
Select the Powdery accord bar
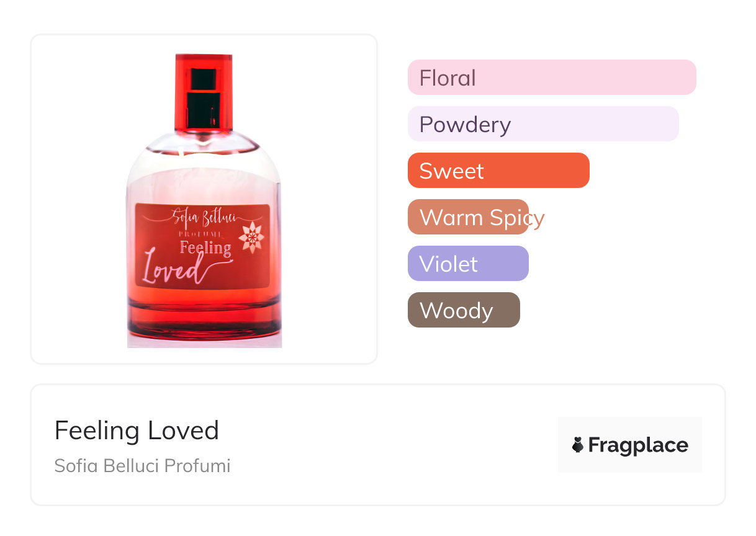[542, 124]
